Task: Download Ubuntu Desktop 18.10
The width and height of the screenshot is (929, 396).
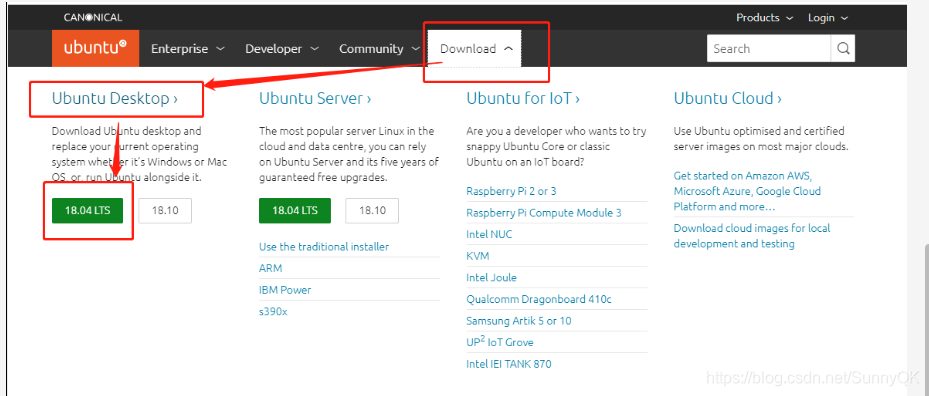Action: 165,210
